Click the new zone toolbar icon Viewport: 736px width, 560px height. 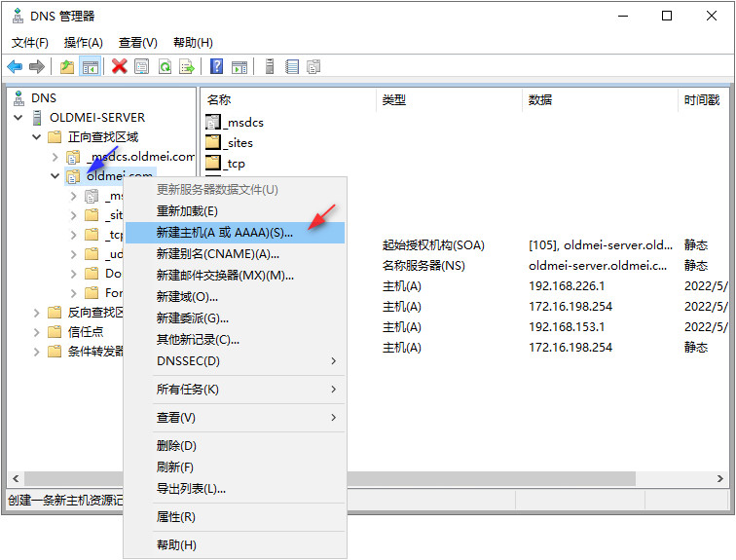tap(313, 66)
